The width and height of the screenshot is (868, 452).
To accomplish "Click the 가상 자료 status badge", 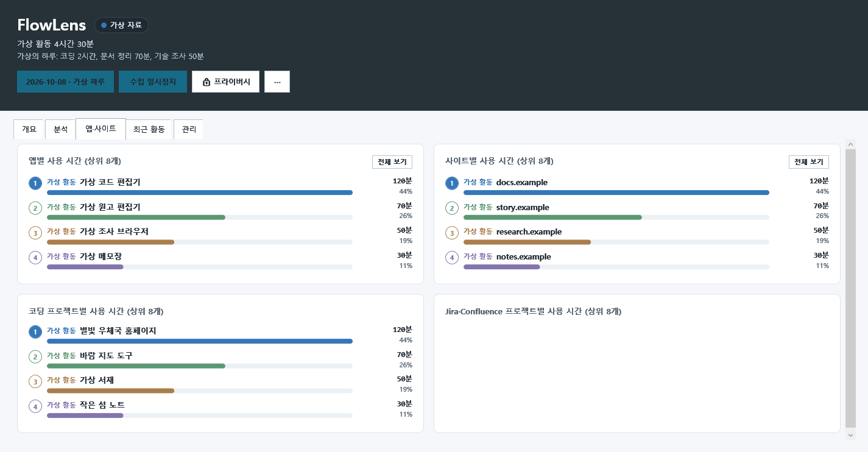I will (121, 25).
